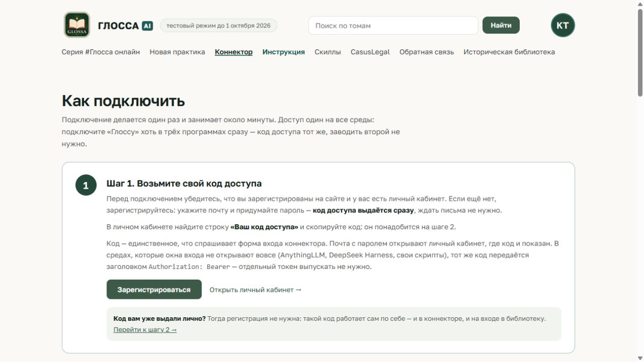Click the vertical scrollbar thumb
This screenshot has width=644, height=362.
640,52
